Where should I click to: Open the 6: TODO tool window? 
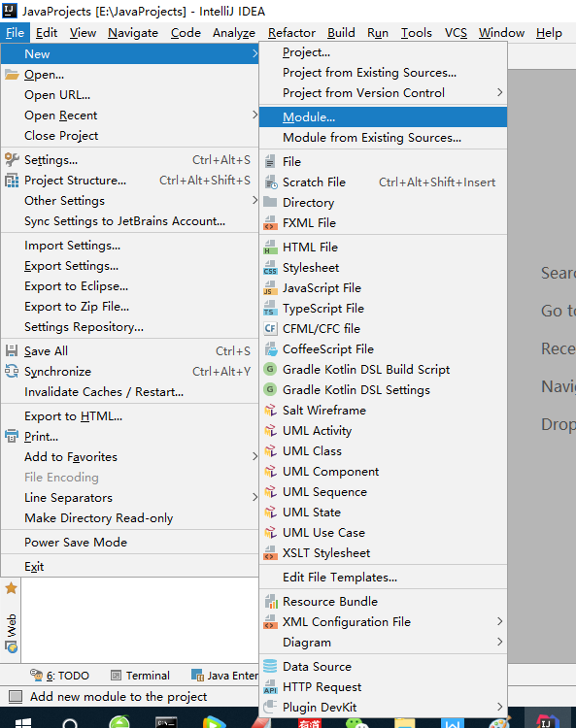coord(59,675)
